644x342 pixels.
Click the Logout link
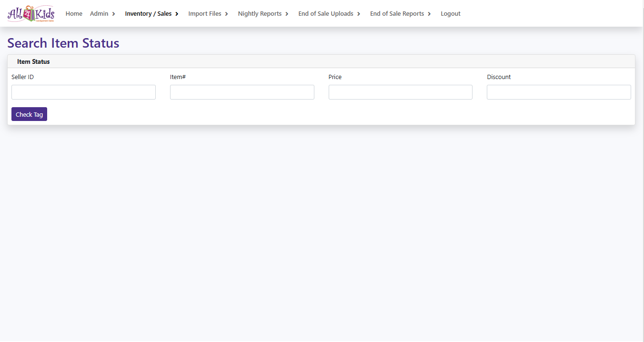pyautogui.click(x=450, y=14)
